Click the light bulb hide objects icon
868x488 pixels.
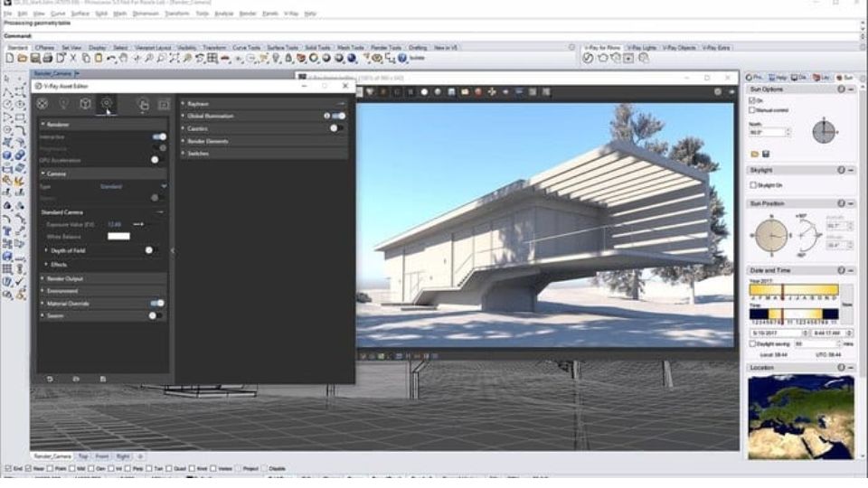pos(276,58)
